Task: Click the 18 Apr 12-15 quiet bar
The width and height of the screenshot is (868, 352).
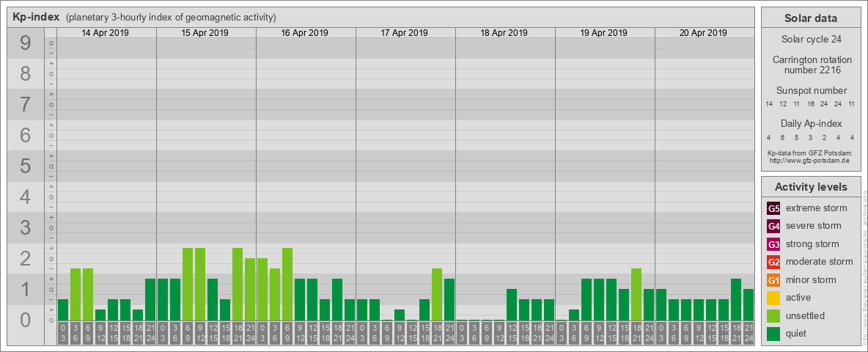Action: 512,304
